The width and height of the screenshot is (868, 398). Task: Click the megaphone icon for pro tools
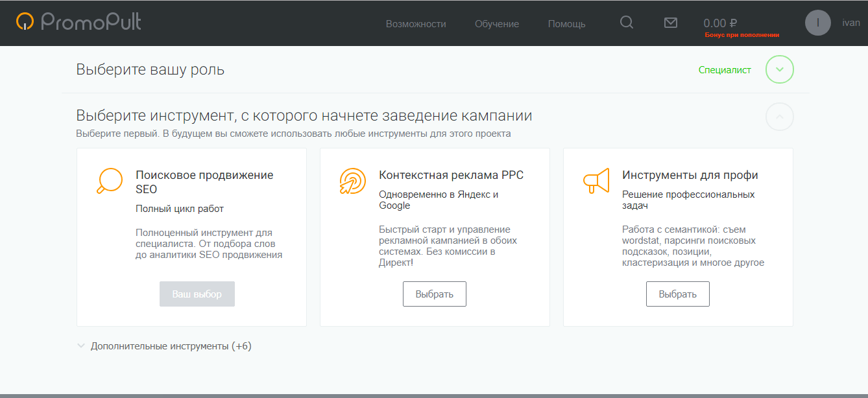pos(596,181)
